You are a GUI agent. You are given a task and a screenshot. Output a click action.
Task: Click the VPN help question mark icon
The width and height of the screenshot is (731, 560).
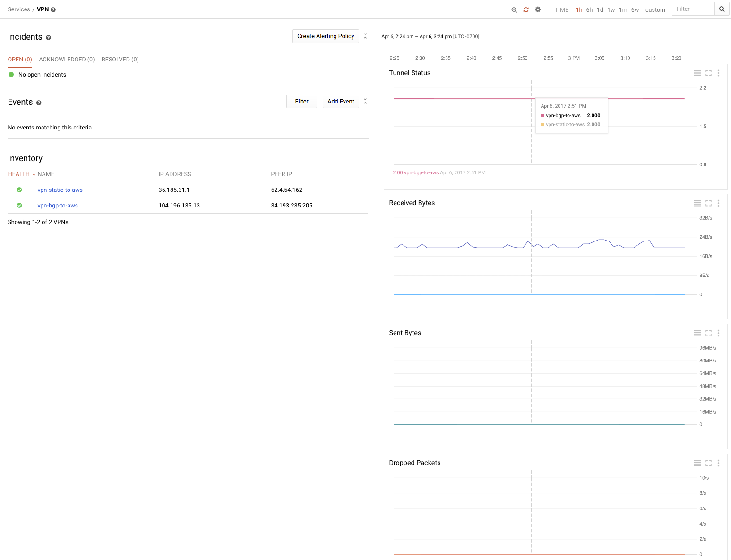pyautogui.click(x=53, y=9)
